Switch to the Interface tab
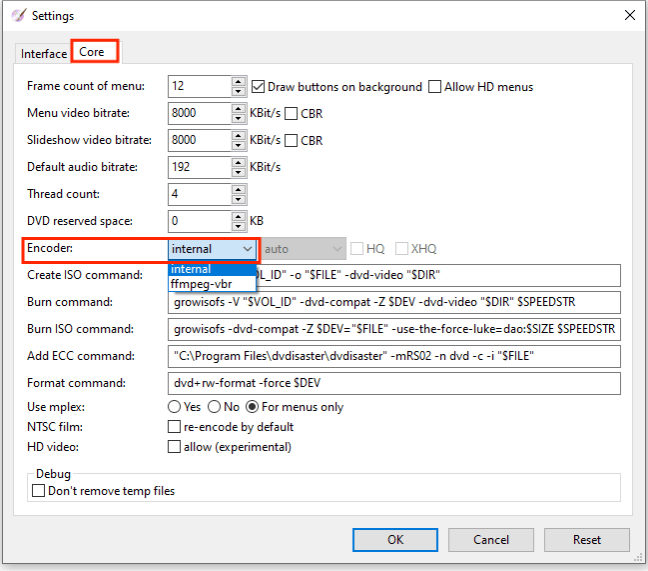Image resolution: width=648 pixels, height=571 pixels. click(x=44, y=53)
